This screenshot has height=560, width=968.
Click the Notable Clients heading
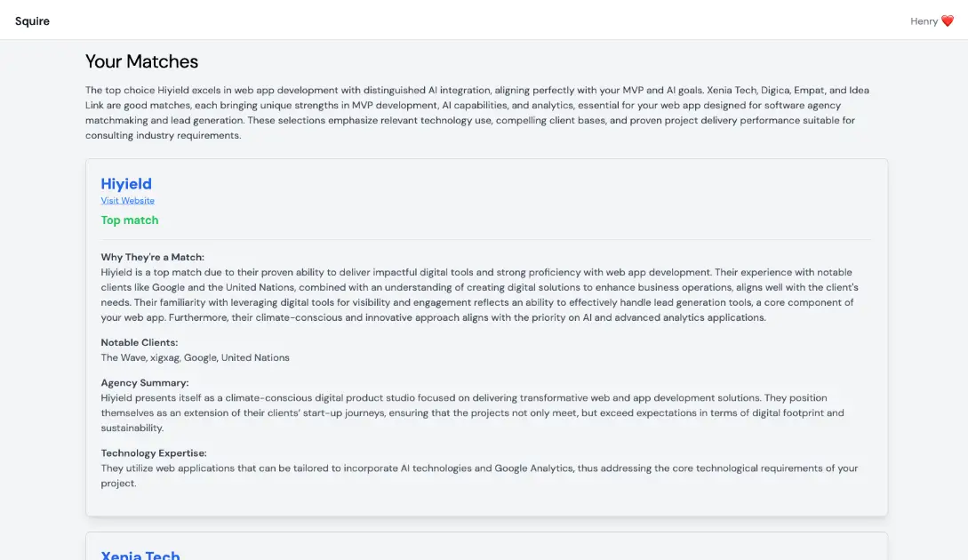pyautogui.click(x=139, y=342)
